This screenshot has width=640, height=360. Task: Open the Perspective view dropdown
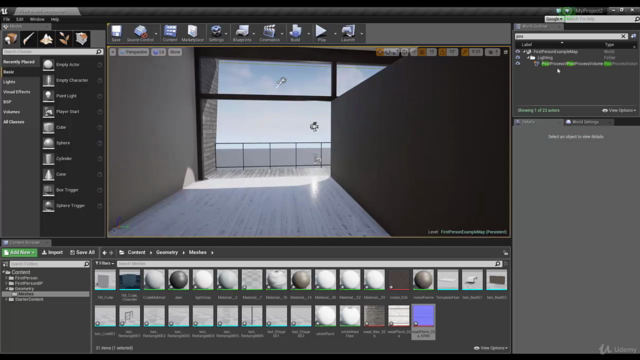coord(133,52)
